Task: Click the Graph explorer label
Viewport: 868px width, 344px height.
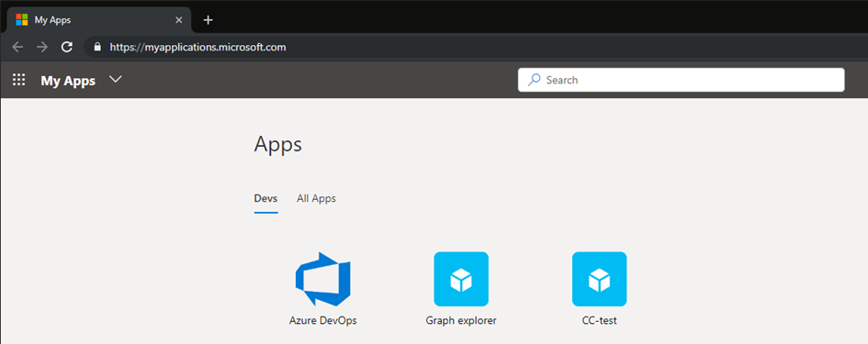Action: pos(461,320)
